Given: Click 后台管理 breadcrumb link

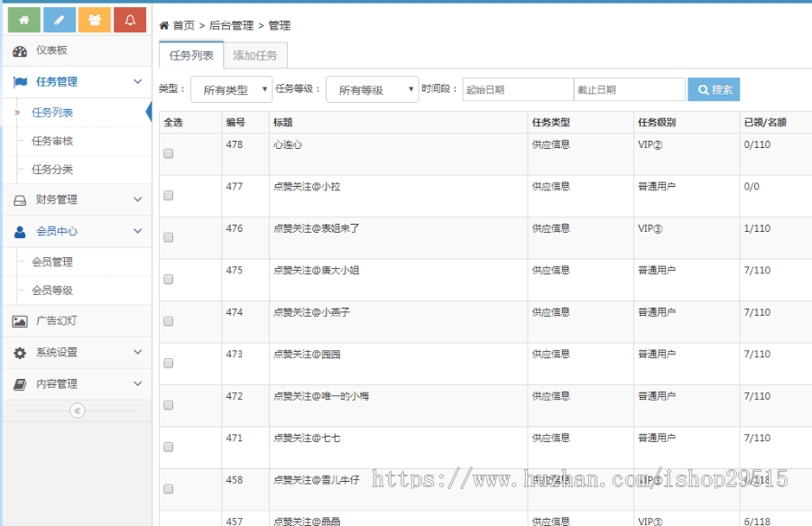Looking at the screenshot, I should (x=233, y=26).
